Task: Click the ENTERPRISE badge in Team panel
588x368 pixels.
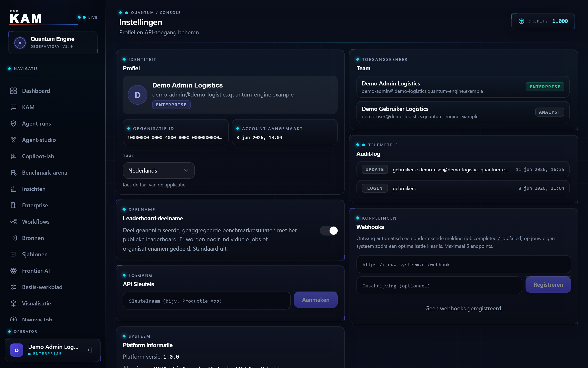Action: (x=545, y=87)
